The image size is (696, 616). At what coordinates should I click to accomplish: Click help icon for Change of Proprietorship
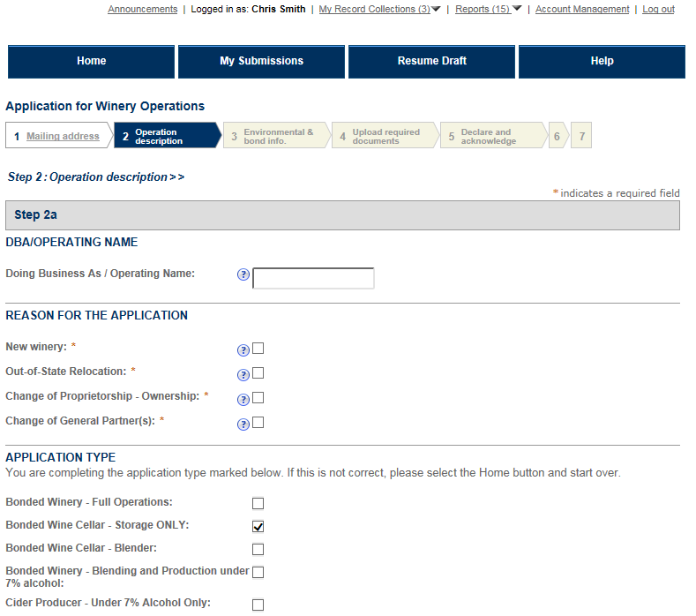[x=243, y=400]
